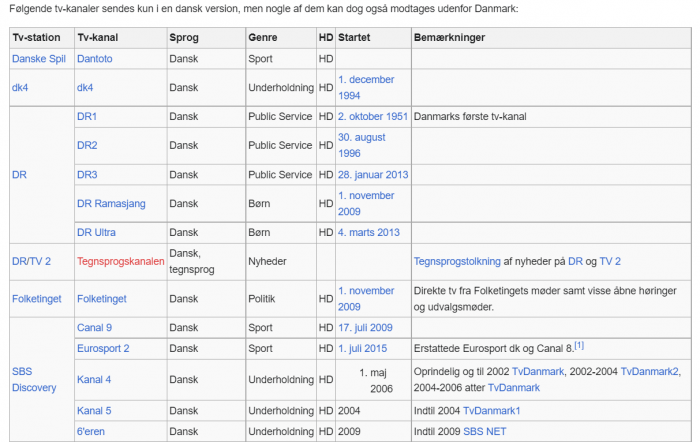The image size is (700, 442).
Task: Open the Canal 9 link
Action: 94,328
